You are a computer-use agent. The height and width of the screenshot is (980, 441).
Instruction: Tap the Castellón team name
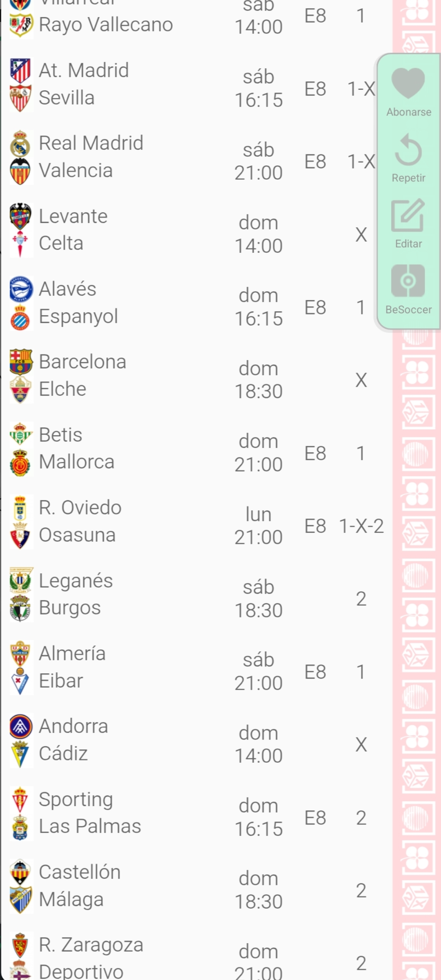(80, 872)
